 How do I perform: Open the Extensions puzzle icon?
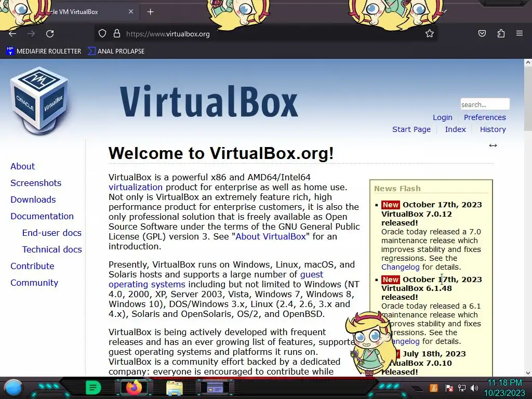pos(501,33)
